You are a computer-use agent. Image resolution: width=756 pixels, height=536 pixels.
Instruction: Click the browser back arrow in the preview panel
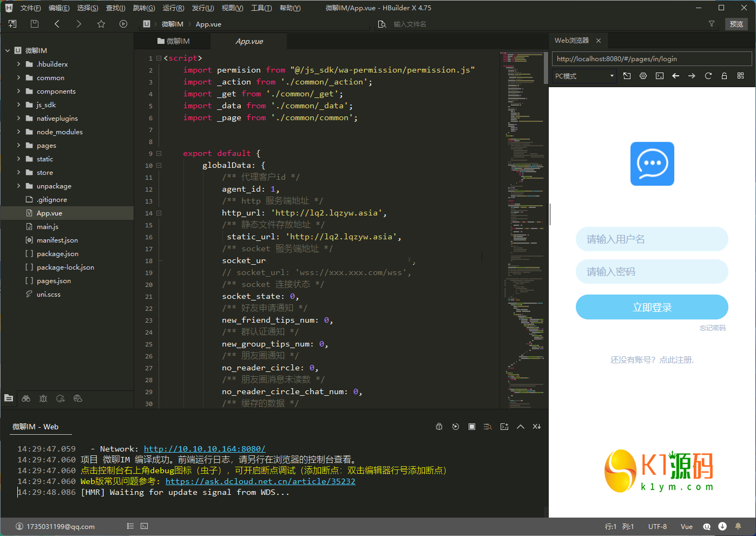click(x=675, y=76)
